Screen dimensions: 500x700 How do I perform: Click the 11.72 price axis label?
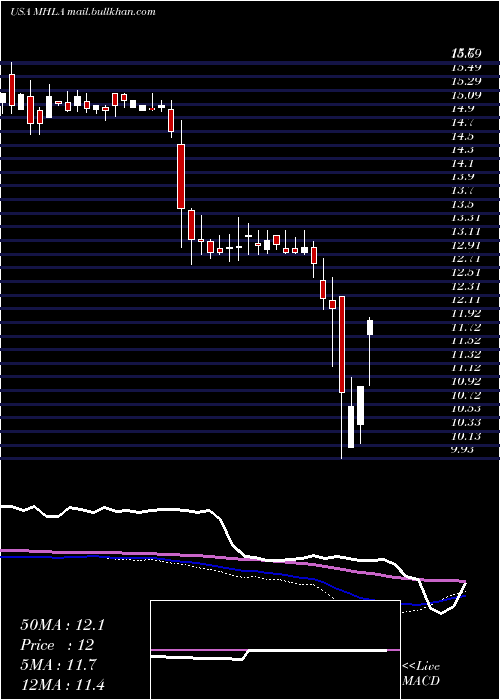(466, 327)
